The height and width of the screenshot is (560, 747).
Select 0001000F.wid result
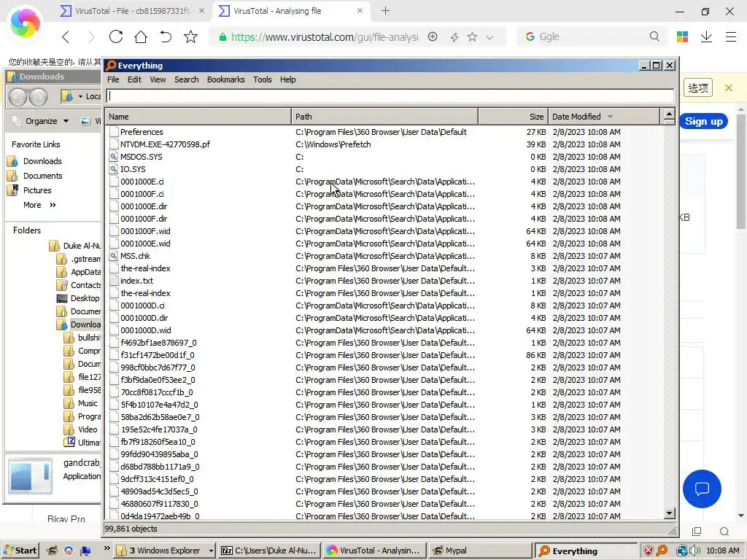point(384,231)
